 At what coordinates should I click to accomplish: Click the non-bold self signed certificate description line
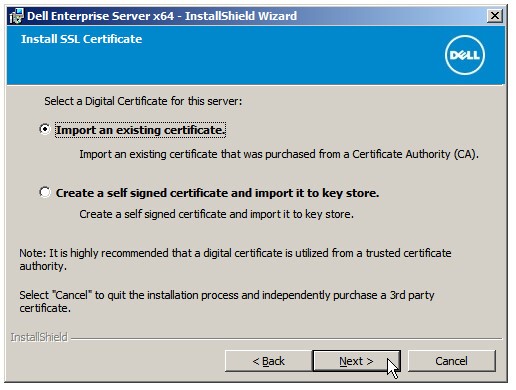pos(216,214)
